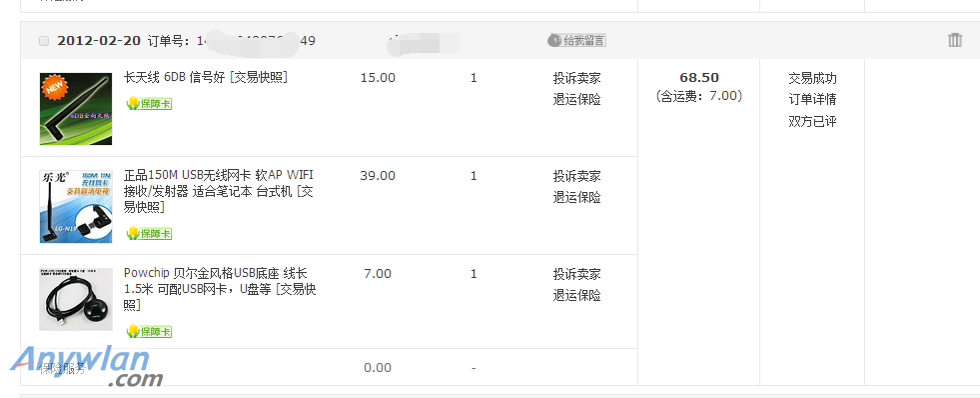Image resolution: width=980 pixels, height=398 pixels.
Task: Open 正品150M USB无线网卡 product link
Action: coord(219,191)
